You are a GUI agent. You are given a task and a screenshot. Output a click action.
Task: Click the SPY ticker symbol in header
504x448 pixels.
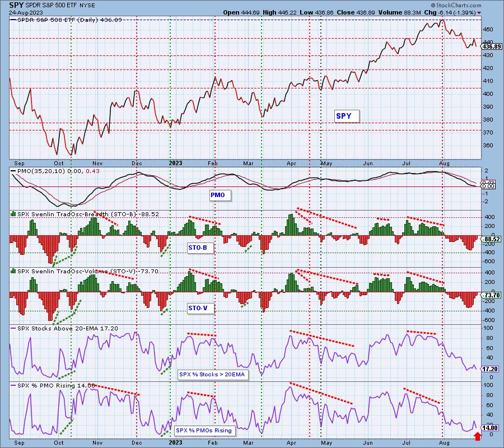point(16,5)
